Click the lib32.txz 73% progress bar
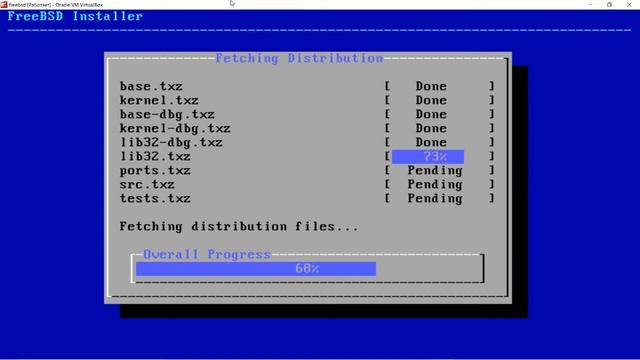 428,156
